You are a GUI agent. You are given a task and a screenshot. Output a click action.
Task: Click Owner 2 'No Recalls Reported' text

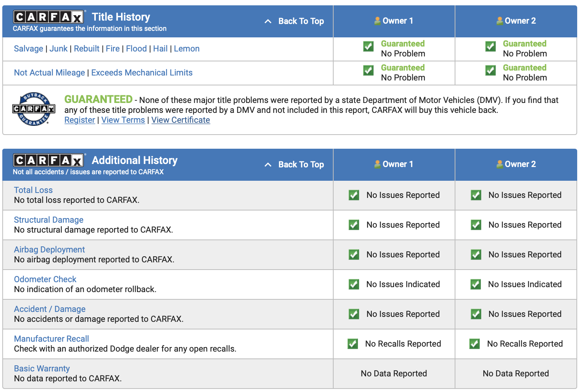(x=525, y=344)
